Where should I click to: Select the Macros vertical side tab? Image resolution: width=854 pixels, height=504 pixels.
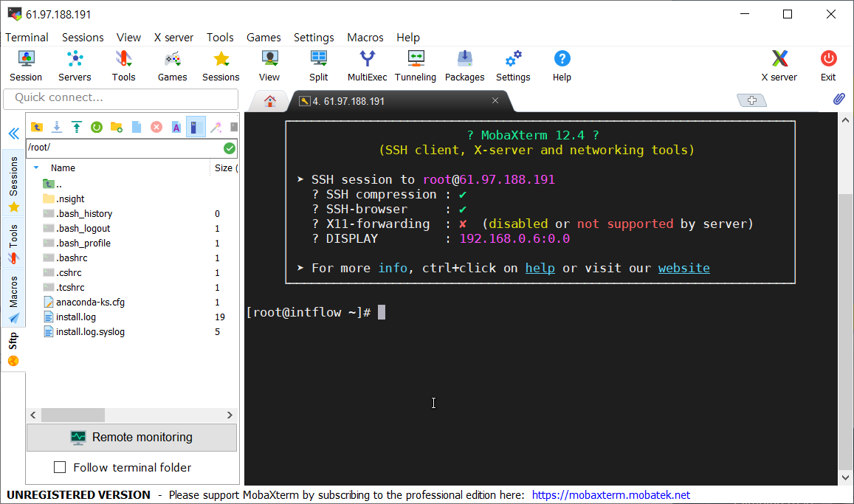[x=13, y=298]
